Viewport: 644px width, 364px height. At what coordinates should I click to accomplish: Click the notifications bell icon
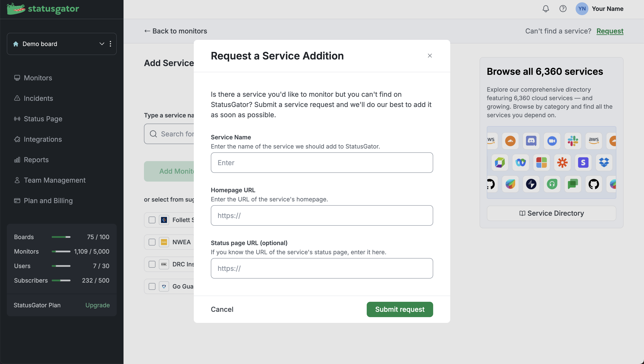pyautogui.click(x=545, y=9)
